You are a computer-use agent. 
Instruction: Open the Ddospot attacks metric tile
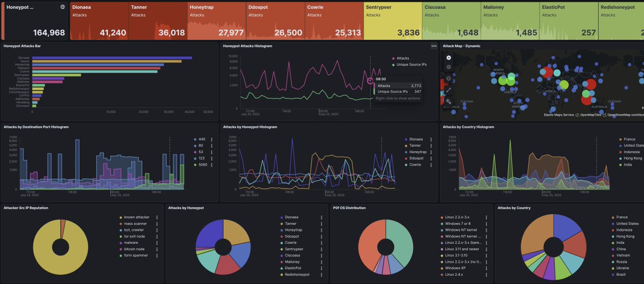pos(275,20)
